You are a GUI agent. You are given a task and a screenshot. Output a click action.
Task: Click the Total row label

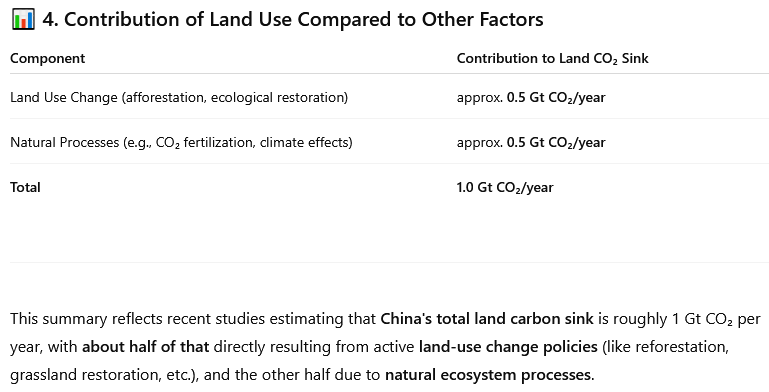pos(25,187)
